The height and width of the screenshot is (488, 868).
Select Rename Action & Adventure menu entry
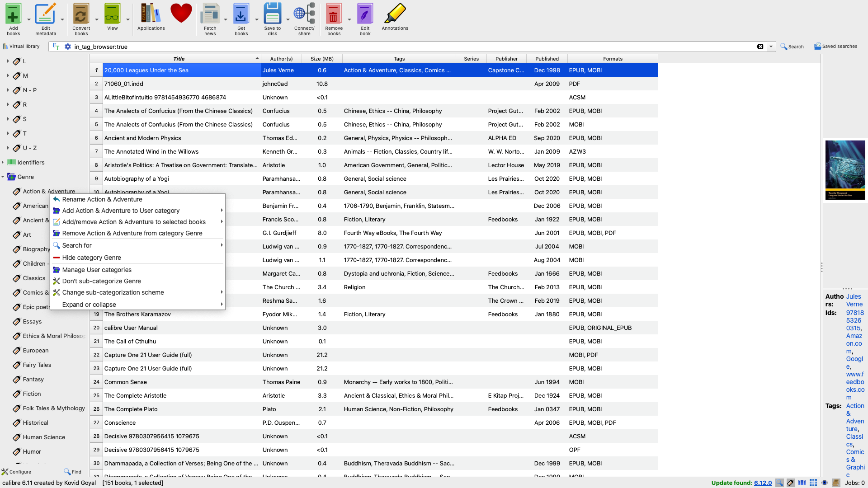coord(102,199)
